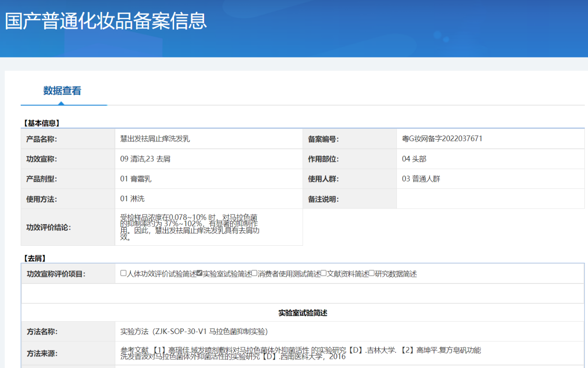Uncheck the 实验室试验简述 checkbox
The image size is (588, 368).
pyautogui.click(x=198, y=272)
